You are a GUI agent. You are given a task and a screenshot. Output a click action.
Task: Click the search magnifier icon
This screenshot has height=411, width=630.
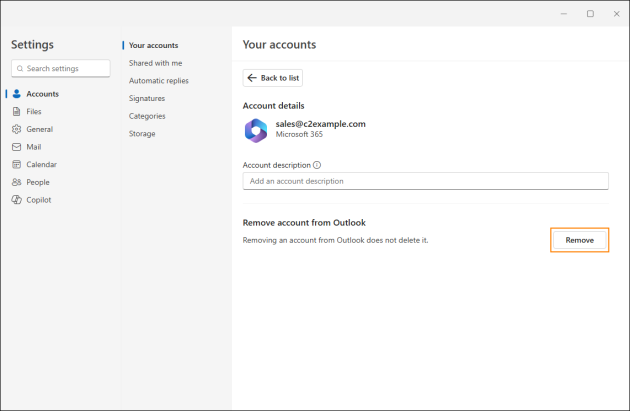[20, 69]
